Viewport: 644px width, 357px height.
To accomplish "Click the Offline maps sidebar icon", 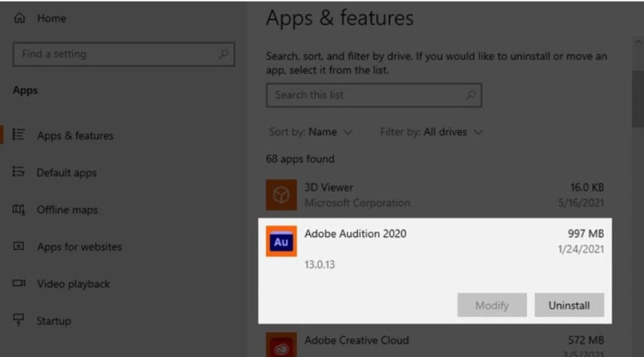I will pyautogui.click(x=19, y=210).
